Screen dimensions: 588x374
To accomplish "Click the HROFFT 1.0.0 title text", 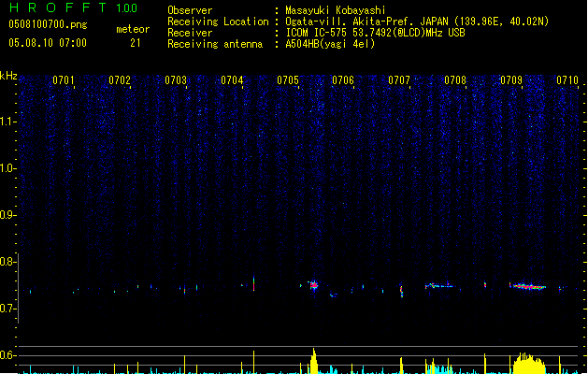I will (74, 7).
